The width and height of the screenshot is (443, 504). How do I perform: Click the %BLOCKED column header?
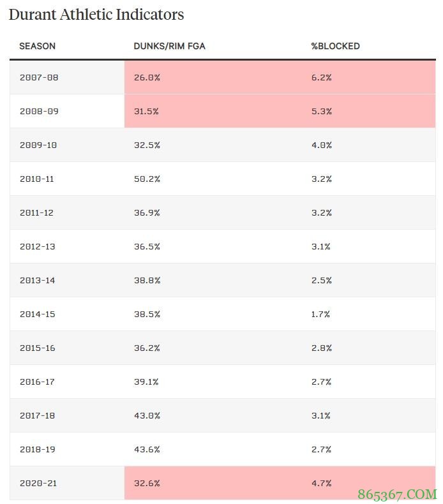[335, 46]
